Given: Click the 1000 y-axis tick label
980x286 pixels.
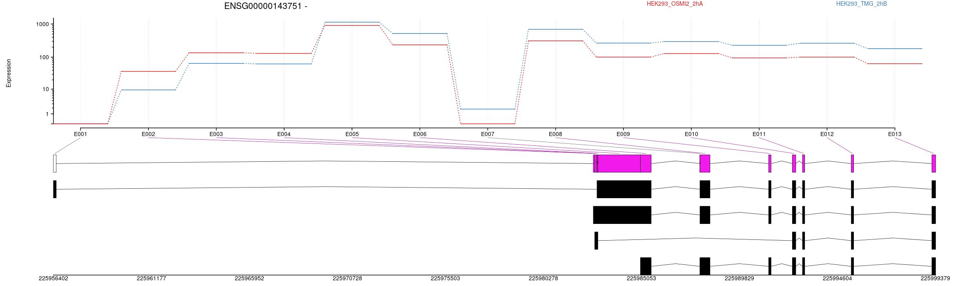Looking at the screenshot, I should [42, 25].
